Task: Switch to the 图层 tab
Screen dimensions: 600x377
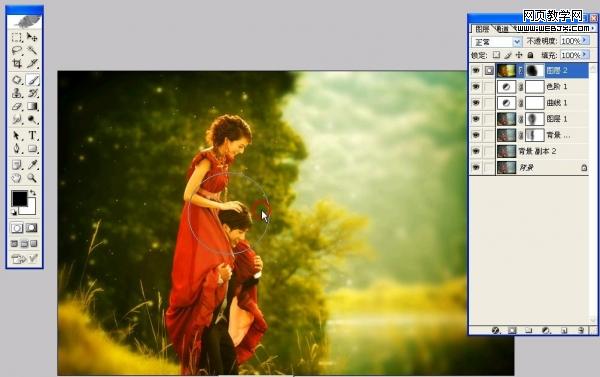Action: point(481,29)
